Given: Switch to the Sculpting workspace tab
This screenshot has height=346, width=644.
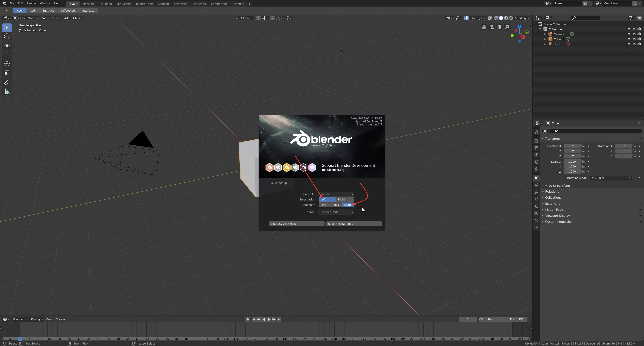Looking at the screenshot, I should click(x=105, y=4).
